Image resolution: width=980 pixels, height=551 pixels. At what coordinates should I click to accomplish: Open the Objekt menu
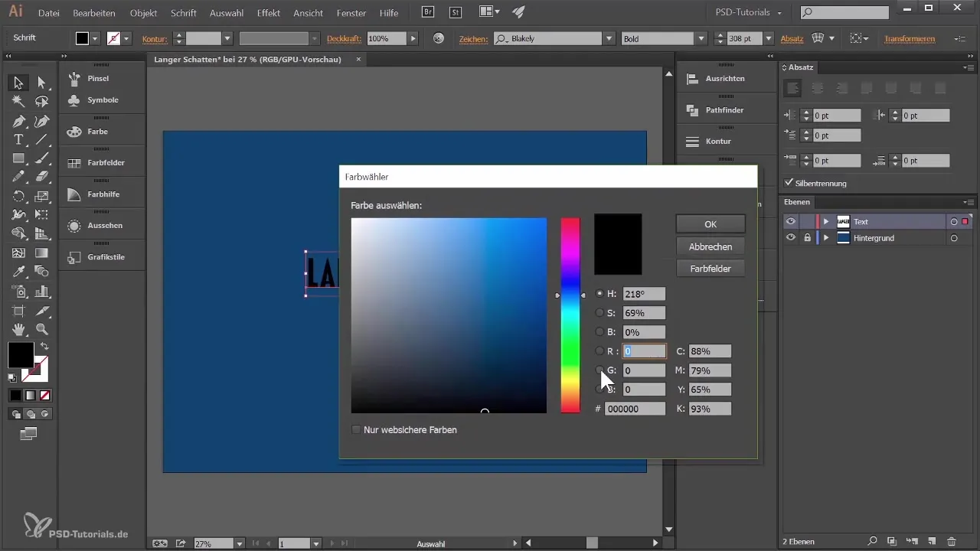[144, 13]
